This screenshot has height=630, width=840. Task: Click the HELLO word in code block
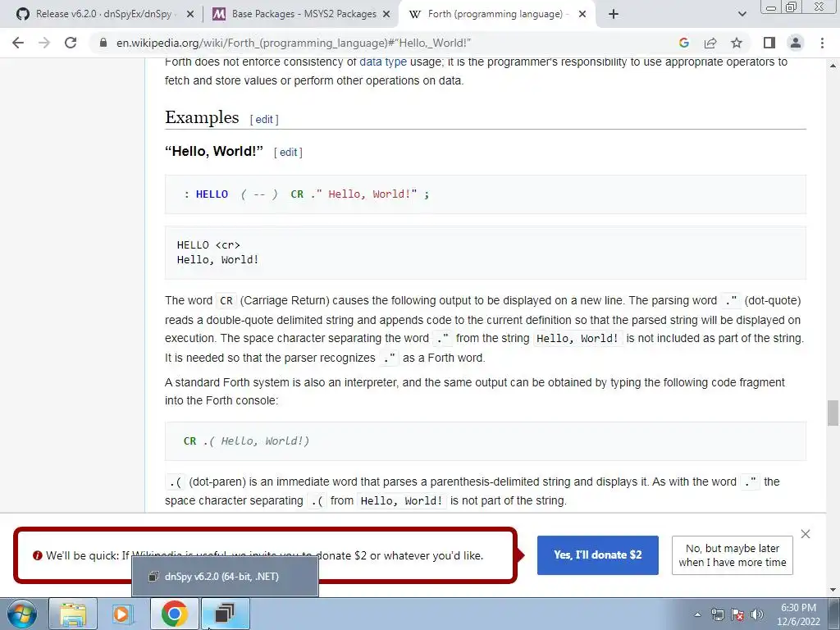(212, 194)
